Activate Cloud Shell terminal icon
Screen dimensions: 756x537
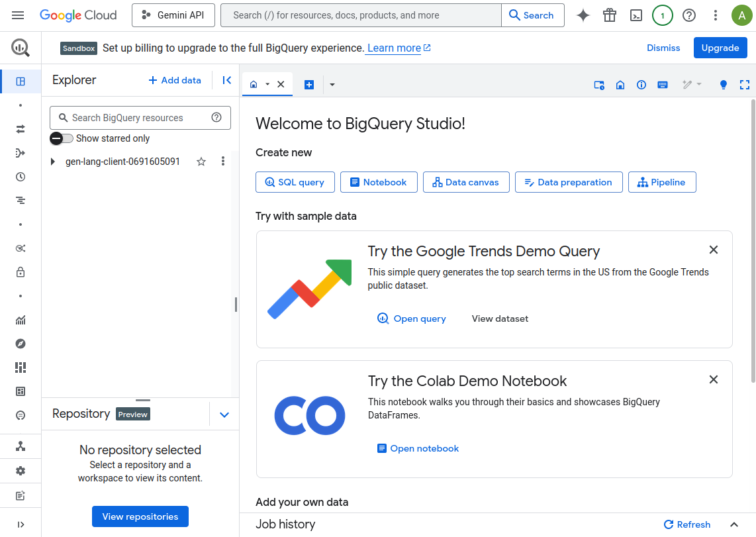(x=636, y=15)
